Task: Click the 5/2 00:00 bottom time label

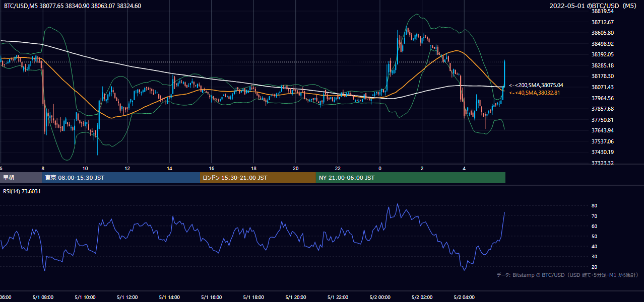Action: point(380,297)
